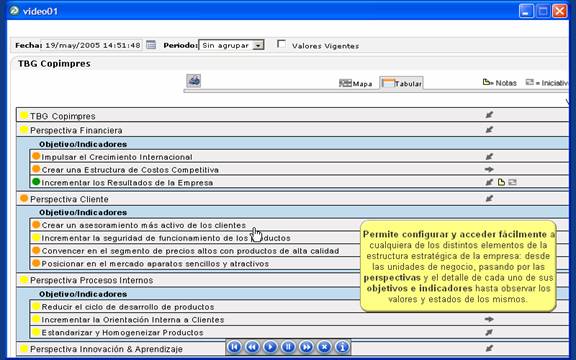Click the X button on playback bar
This screenshot has width=576, height=360.
(324, 347)
